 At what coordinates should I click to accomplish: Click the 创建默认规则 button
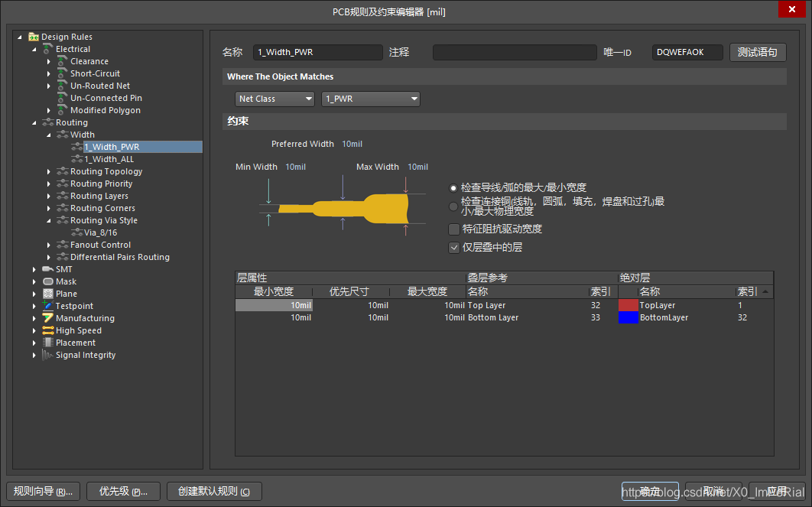tap(214, 491)
